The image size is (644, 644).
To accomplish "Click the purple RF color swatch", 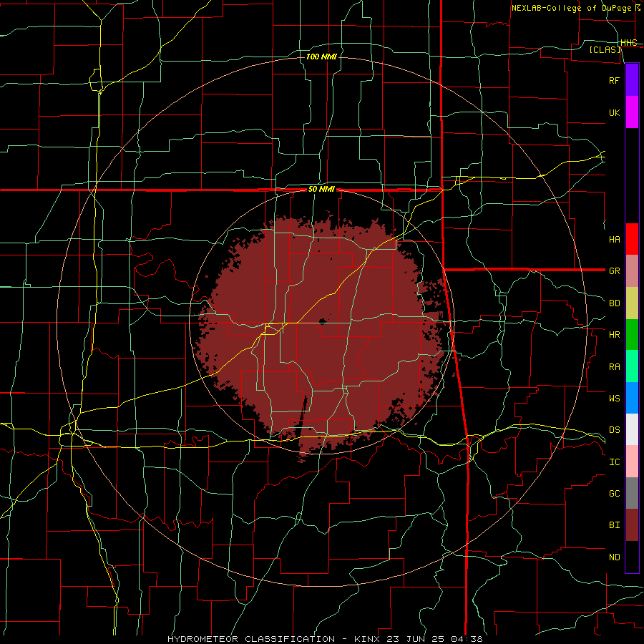I will pyautogui.click(x=632, y=80).
